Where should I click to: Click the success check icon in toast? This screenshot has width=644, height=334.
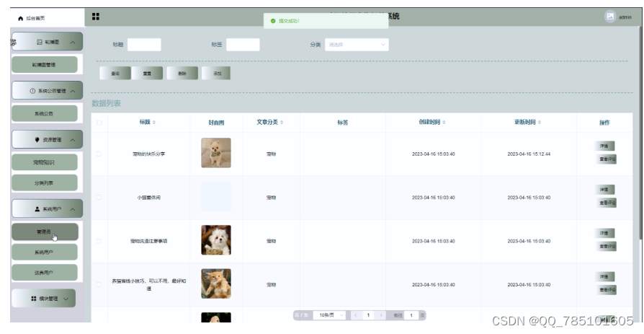pos(273,21)
